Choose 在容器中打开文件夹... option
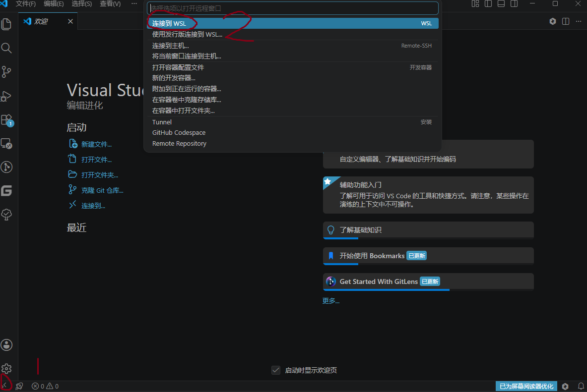This screenshot has height=392, width=587. tap(292, 111)
